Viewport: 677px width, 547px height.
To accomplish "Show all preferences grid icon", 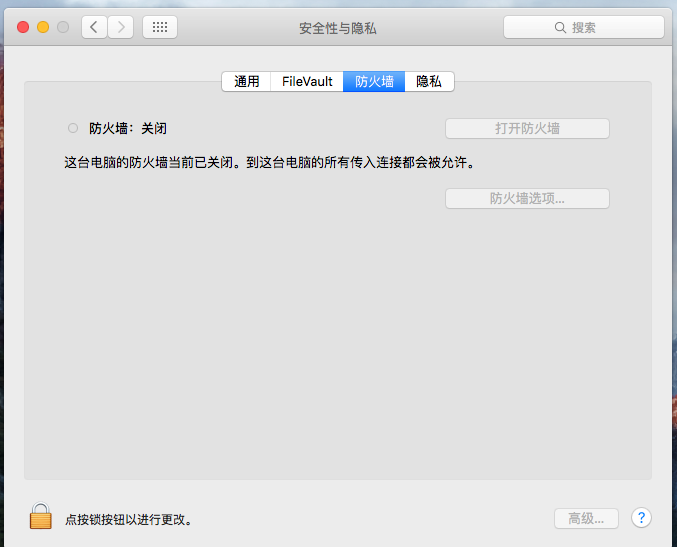I will (160, 27).
